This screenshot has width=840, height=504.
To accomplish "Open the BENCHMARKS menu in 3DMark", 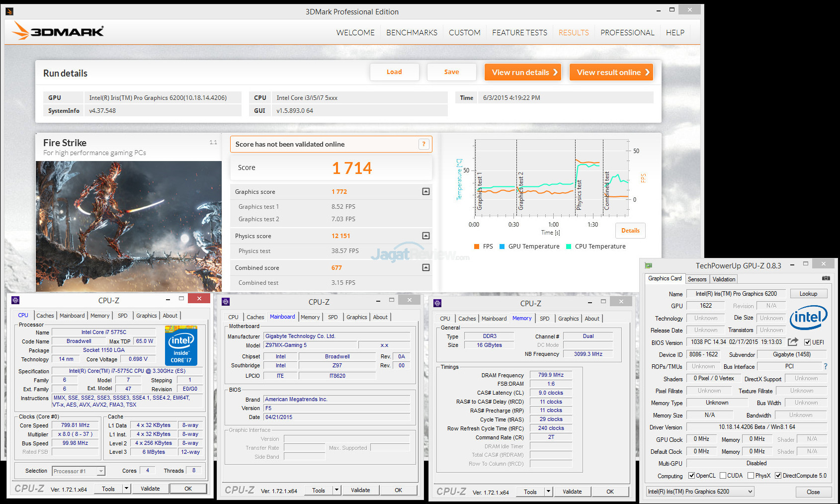I will point(412,32).
